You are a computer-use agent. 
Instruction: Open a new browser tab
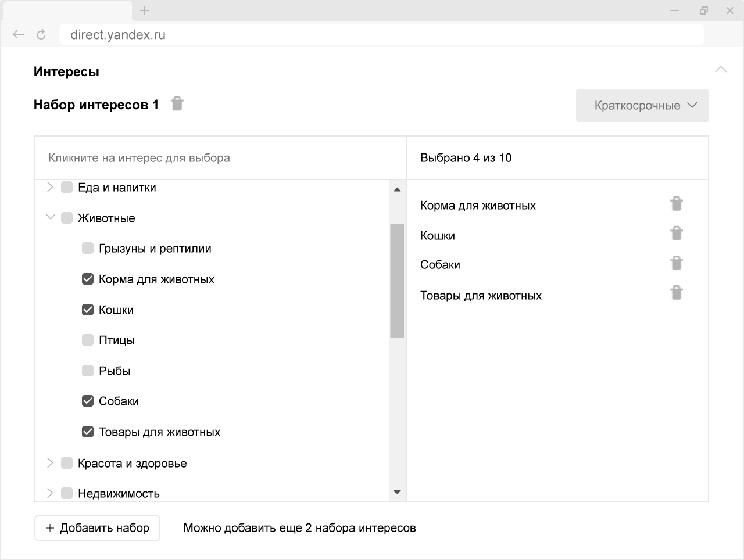145,10
